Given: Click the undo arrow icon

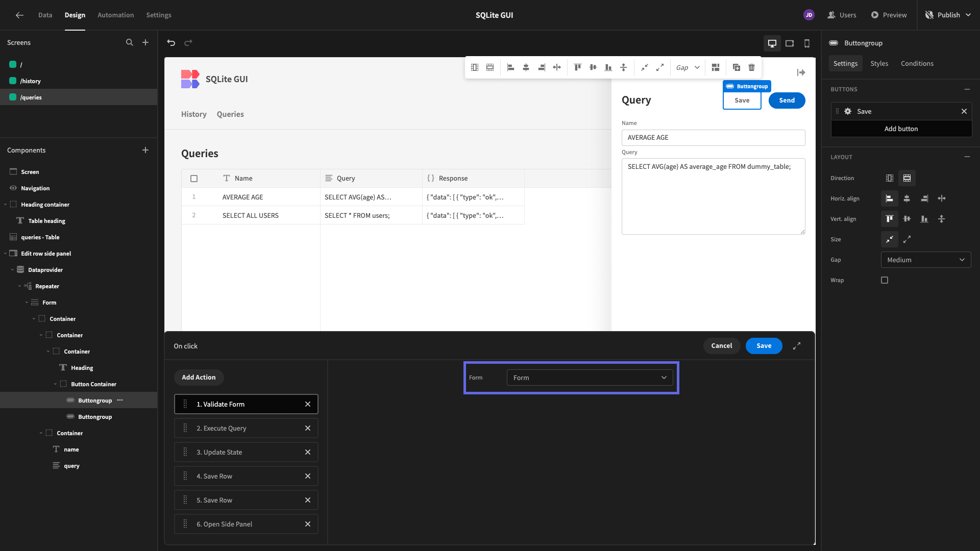Looking at the screenshot, I should (x=171, y=43).
